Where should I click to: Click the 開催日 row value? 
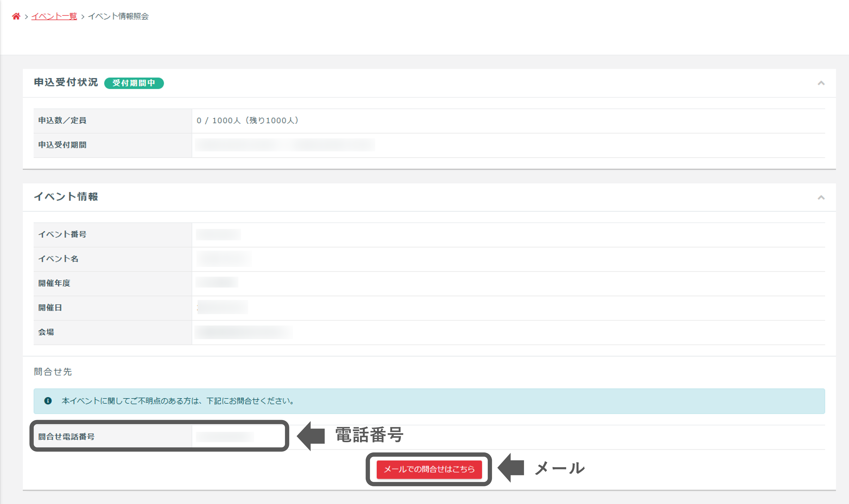click(223, 307)
